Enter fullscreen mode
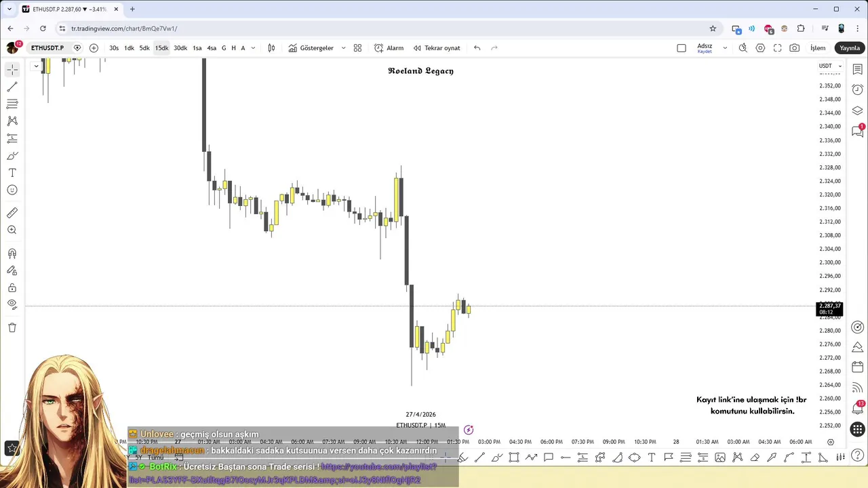 click(777, 48)
